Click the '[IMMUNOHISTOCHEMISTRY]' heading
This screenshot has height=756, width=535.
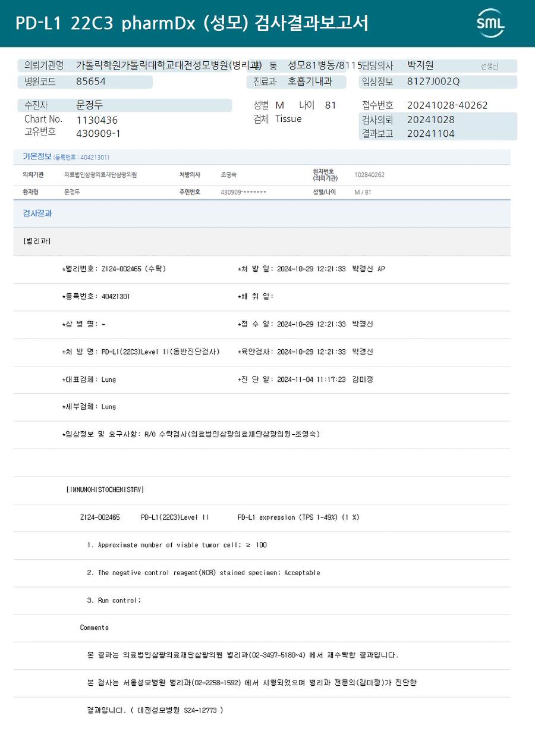tap(105, 490)
